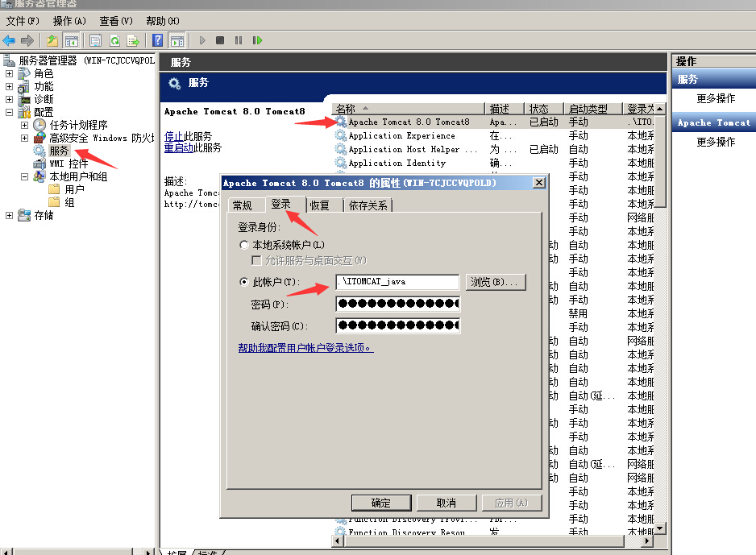Expand the 存储 tree node
The height and width of the screenshot is (555, 756).
coord(10,215)
